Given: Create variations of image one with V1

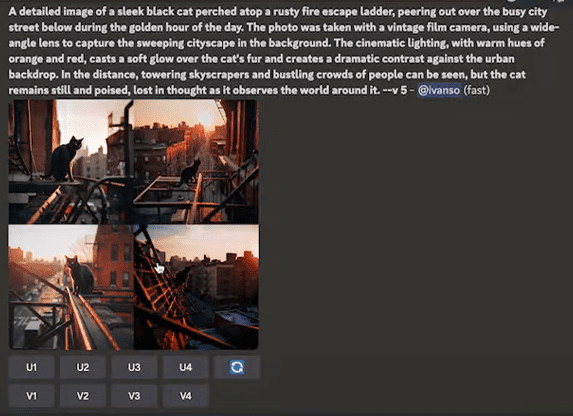Looking at the screenshot, I should pyautogui.click(x=31, y=396).
